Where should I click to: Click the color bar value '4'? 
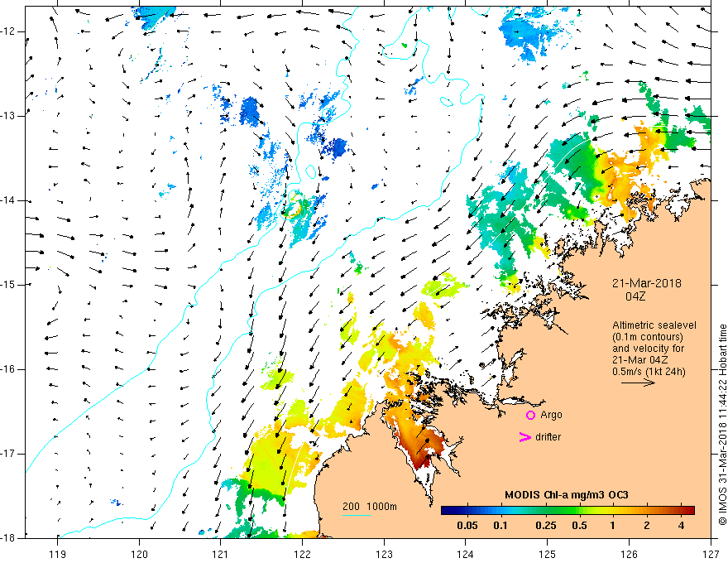point(681,526)
